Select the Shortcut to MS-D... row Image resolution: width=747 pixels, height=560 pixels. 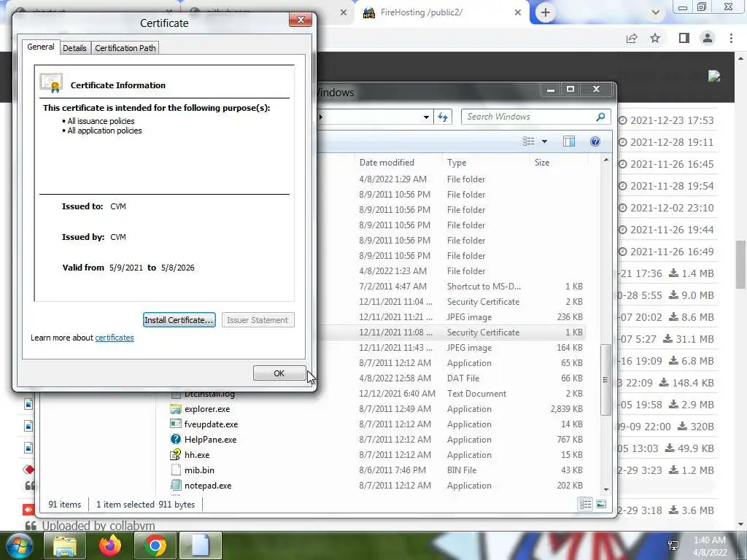(x=452, y=287)
